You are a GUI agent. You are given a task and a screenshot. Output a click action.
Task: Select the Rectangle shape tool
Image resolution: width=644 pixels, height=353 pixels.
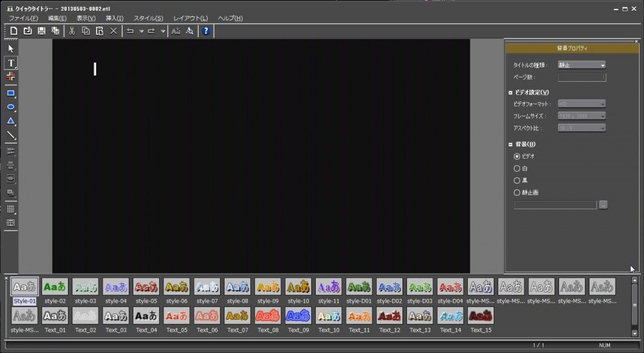click(x=11, y=94)
